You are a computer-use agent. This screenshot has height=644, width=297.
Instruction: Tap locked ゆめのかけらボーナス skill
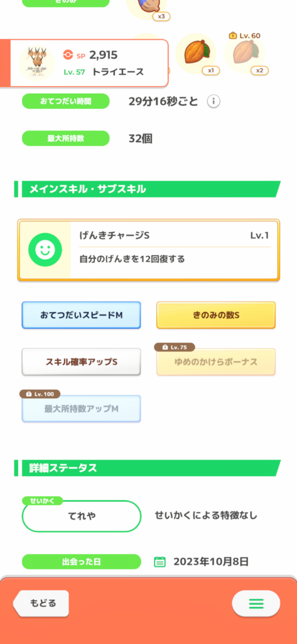tap(216, 362)
